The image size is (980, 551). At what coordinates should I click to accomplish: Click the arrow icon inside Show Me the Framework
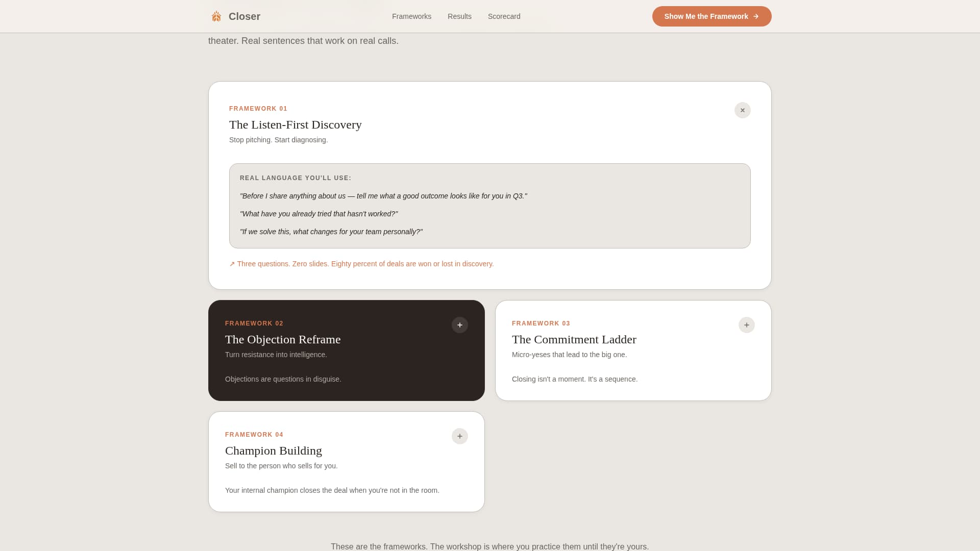[755, 16]
